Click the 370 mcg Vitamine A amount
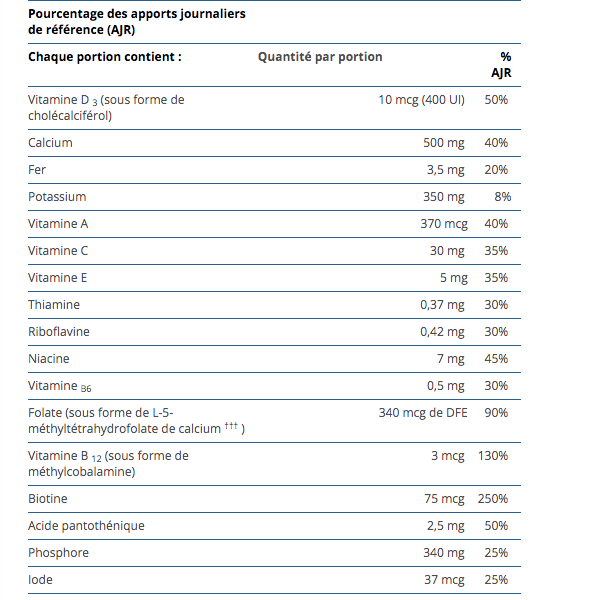Viewport: 601px width, 600px height. (443, 224)
